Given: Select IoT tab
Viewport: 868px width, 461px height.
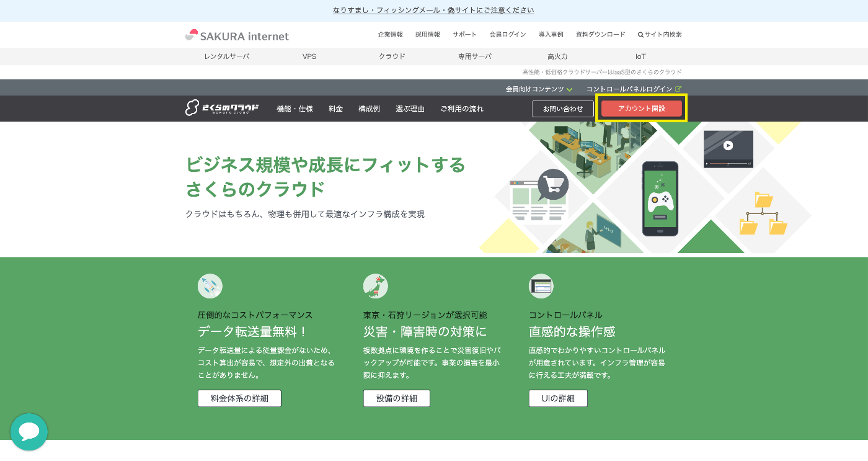Looking at the screenshot, I should pyautogui.click(x=640, y=56).
